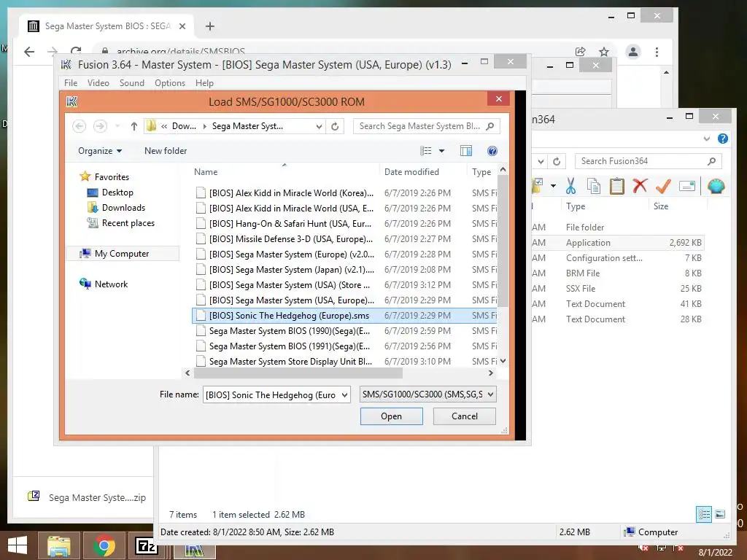This screenshot has width=747, height=560.
Task: Expand the address path dropdown in Load ROM dialog
Action: (x=319, y=126)
